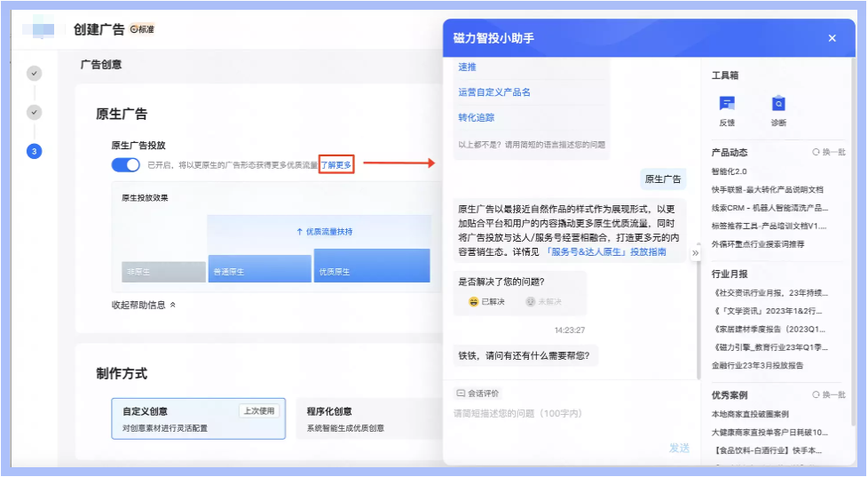
Task: Collapse help info via 收起帮助信息
Action: click(x=142, y=305)
